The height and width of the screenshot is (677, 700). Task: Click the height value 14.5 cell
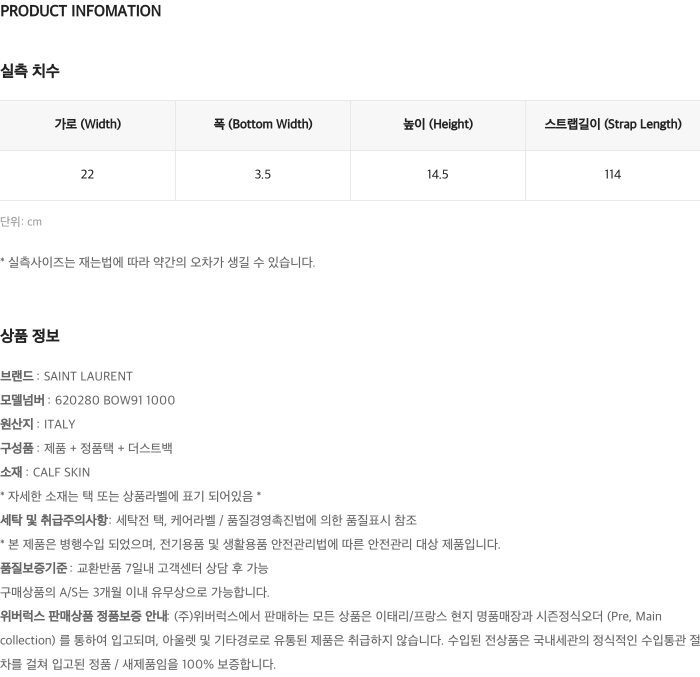coord(438,175)
